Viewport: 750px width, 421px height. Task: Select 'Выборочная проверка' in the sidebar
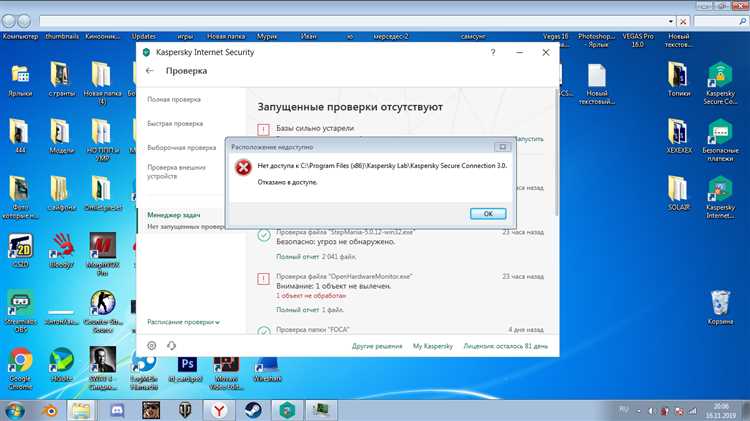click(182, 148)
